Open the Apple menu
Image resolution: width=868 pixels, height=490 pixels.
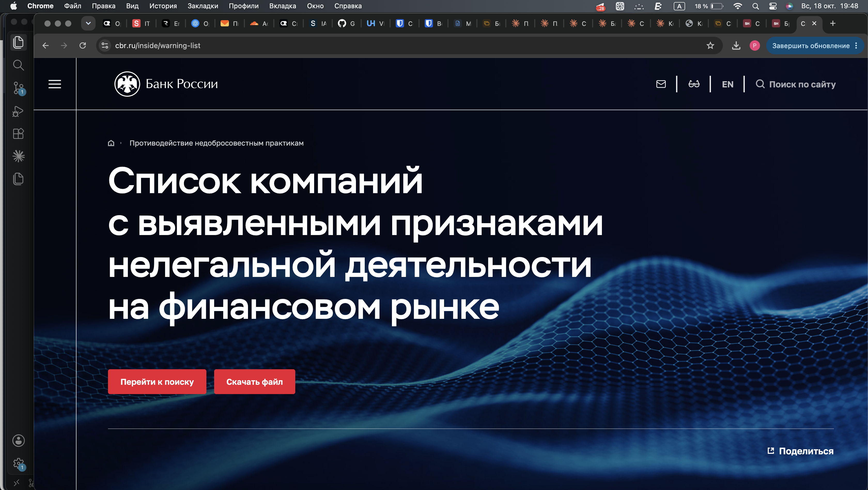(13, 6)
